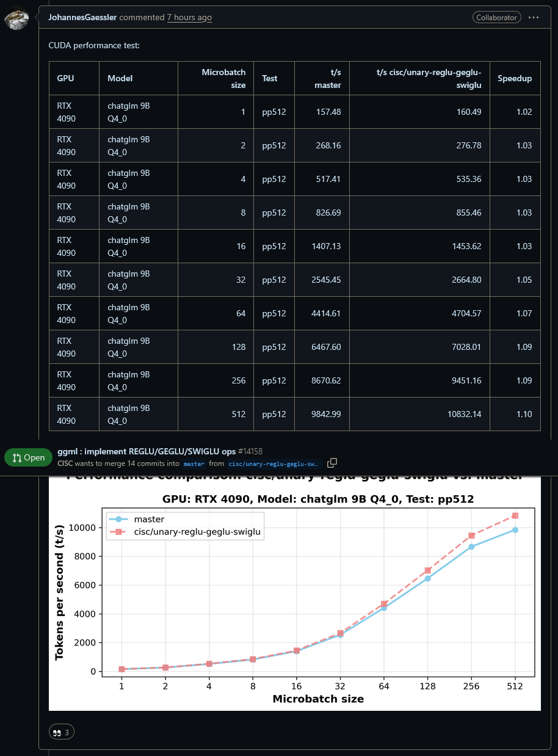Open the CISC author link
558x756 pixels.
click(65, 463)
